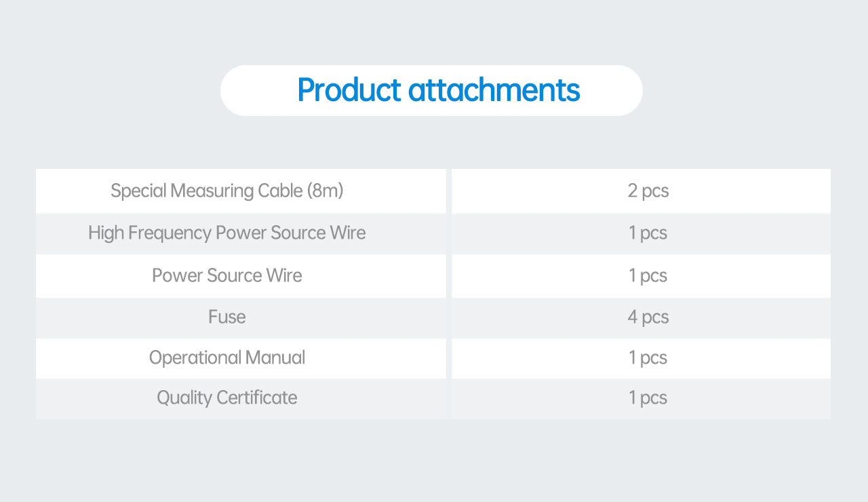This screenshot has height=502, width=868.
Task: Select the "Operational Manual" label
Action: pyautogui.click(x=226, y=358)
